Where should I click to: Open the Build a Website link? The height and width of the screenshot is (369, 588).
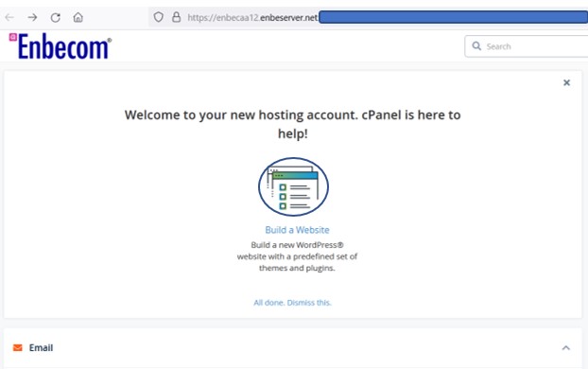point(297,230)
